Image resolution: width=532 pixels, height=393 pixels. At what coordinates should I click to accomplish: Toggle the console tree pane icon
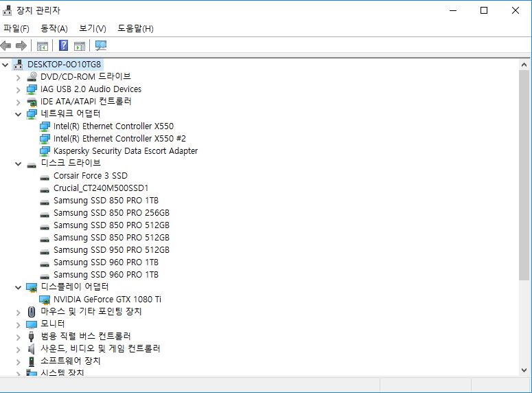pyautogui.click(x=43, y=45)
